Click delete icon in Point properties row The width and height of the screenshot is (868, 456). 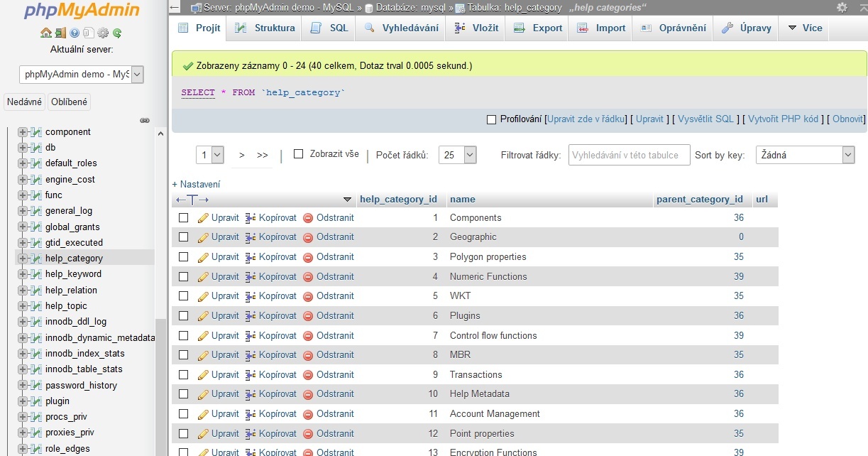(308, 434)
